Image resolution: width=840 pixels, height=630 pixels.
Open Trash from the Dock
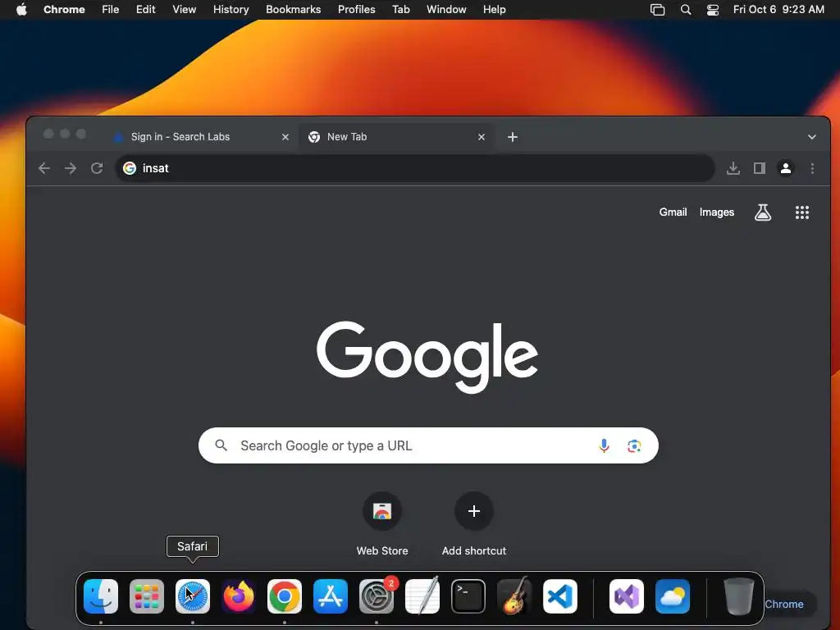[739, 596]
